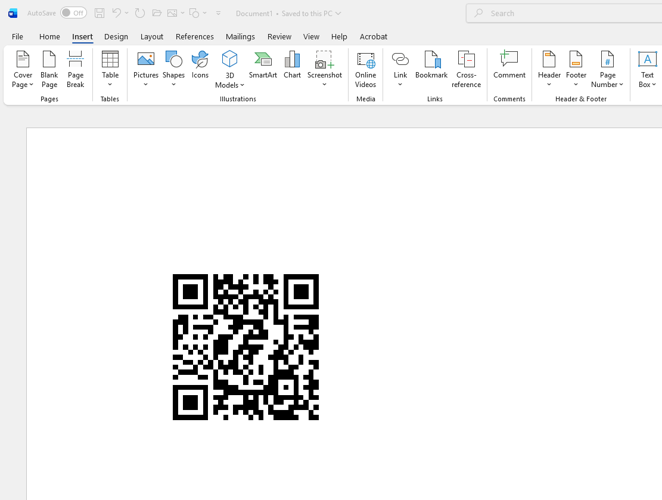Open the Table insert dropdown

110,69
